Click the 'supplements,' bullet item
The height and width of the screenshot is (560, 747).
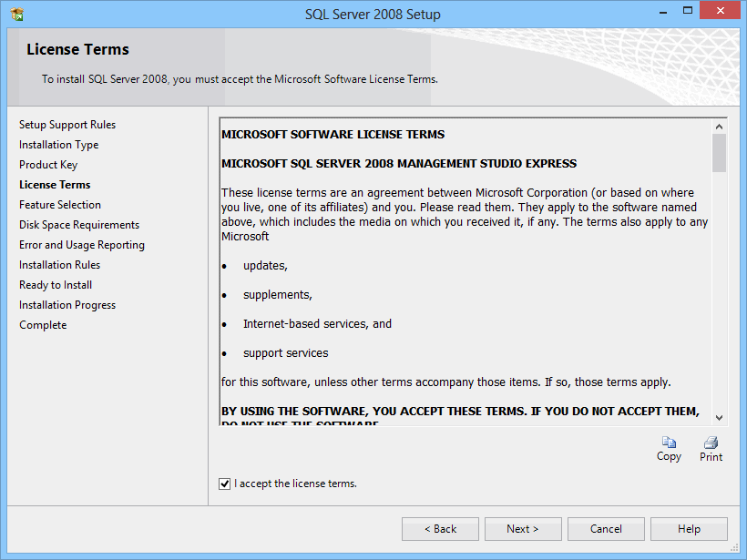click(x=278, y=295)
